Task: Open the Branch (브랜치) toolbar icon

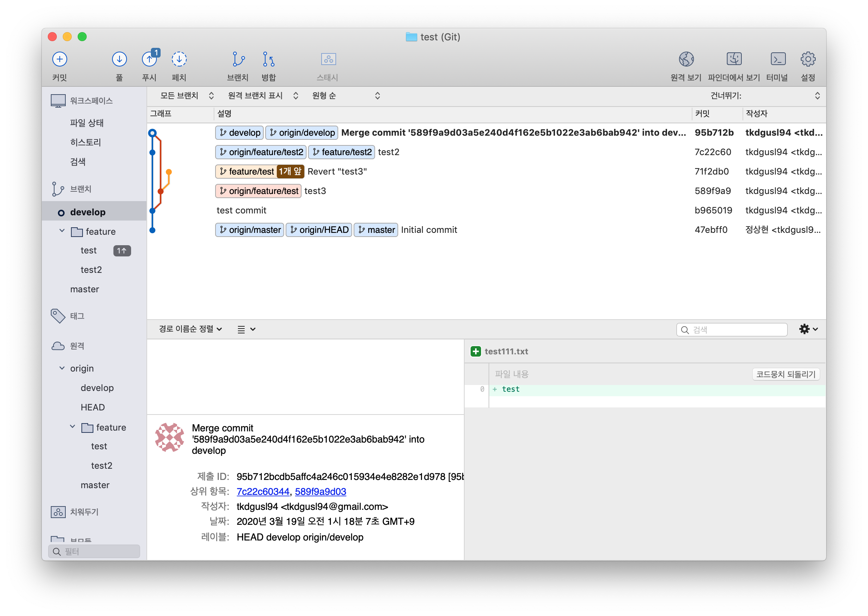Action: [238, 59]
